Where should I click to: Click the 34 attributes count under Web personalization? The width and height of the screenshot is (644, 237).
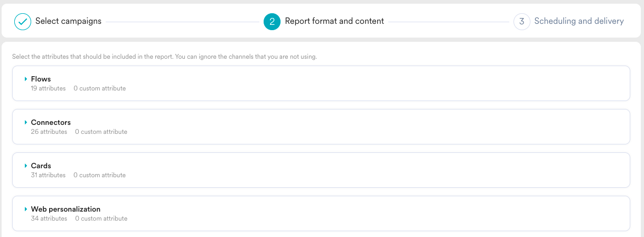(x=49, y=218)
